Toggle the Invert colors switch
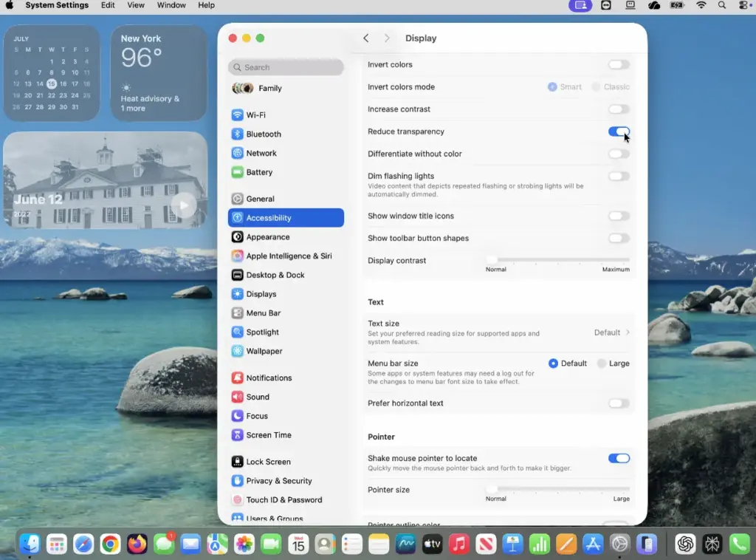 (619, 64)
